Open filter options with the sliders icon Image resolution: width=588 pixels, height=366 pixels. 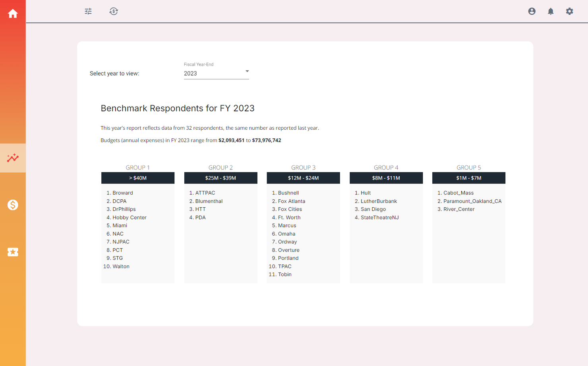pos(88,11)
